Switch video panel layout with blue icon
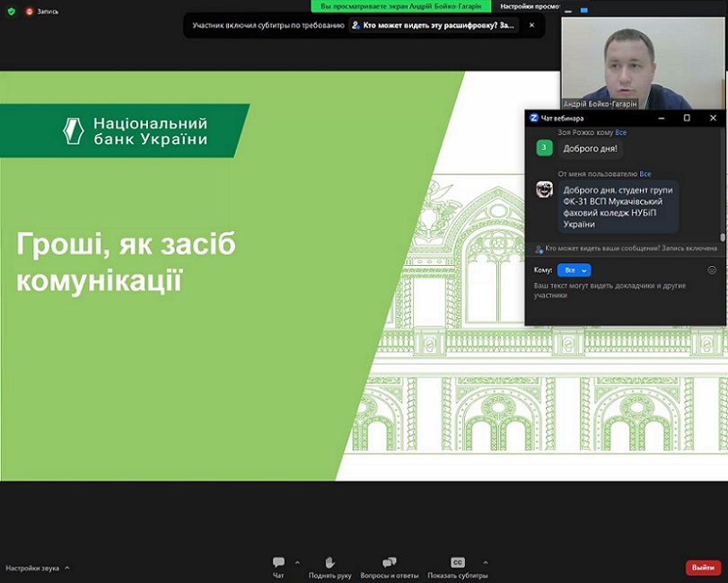The image size is (728, 583). [584, 10]
